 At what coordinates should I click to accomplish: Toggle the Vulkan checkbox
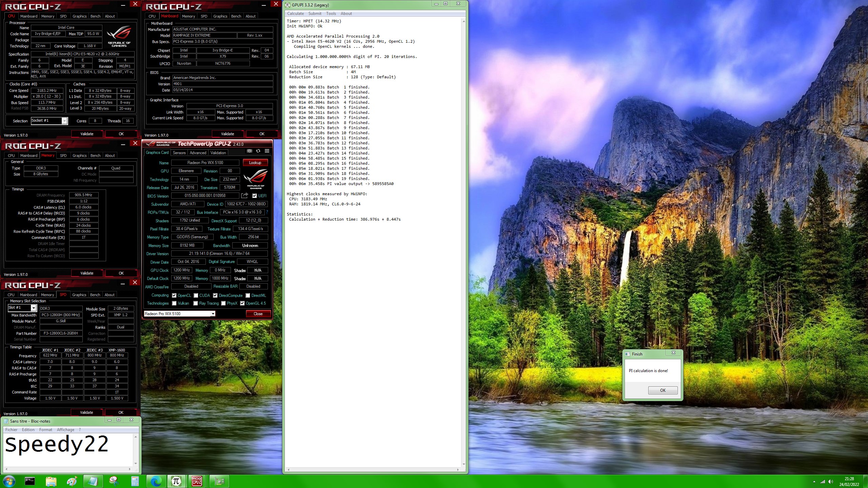tap(174, 303)
